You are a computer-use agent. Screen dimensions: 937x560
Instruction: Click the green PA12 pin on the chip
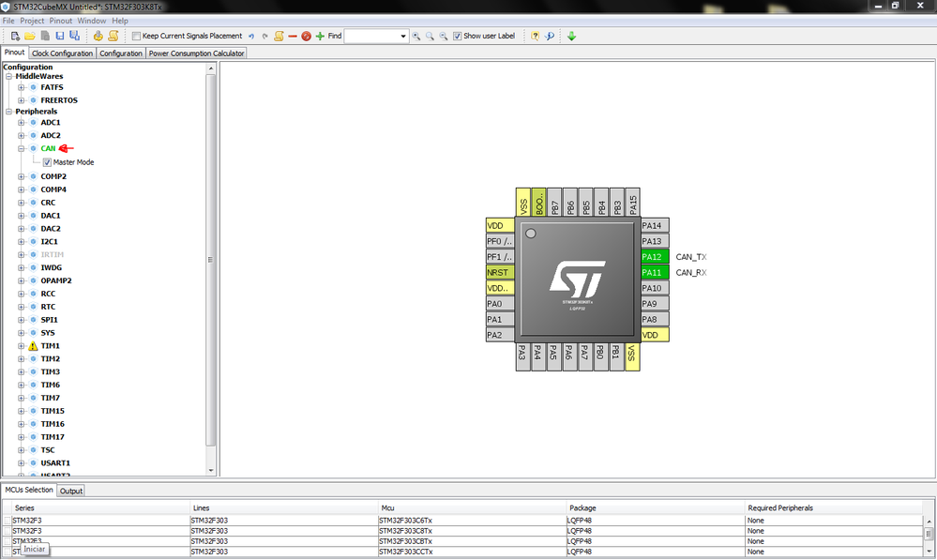[x=655, y=257]
